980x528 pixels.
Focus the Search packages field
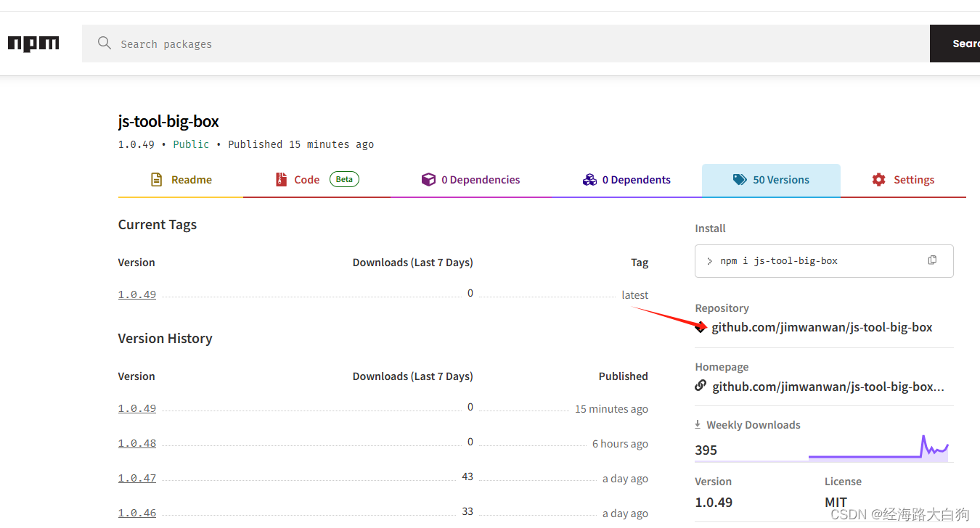[505, 44]
